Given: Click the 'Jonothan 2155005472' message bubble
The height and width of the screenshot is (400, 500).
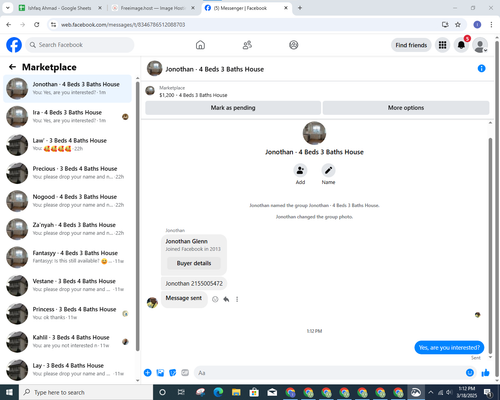Looking at the screenshot, I should pyautogui.click(x=194, y=283).
